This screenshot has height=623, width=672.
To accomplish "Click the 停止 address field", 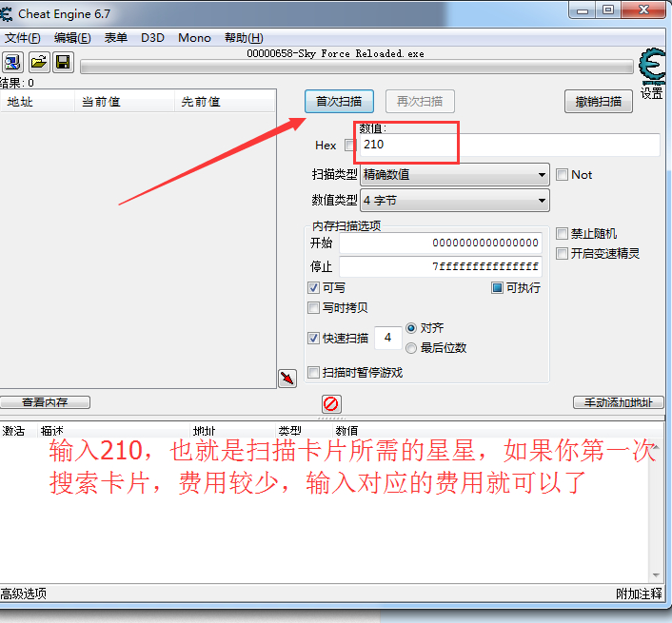I will pos(441,266).
